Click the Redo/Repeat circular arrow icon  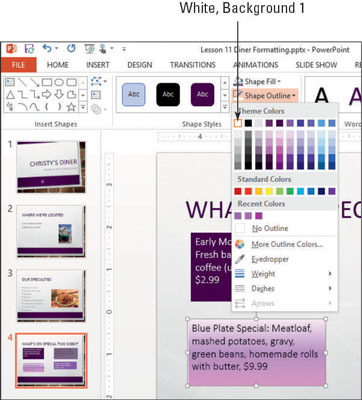pyautogui.click(x=71, y=49)
